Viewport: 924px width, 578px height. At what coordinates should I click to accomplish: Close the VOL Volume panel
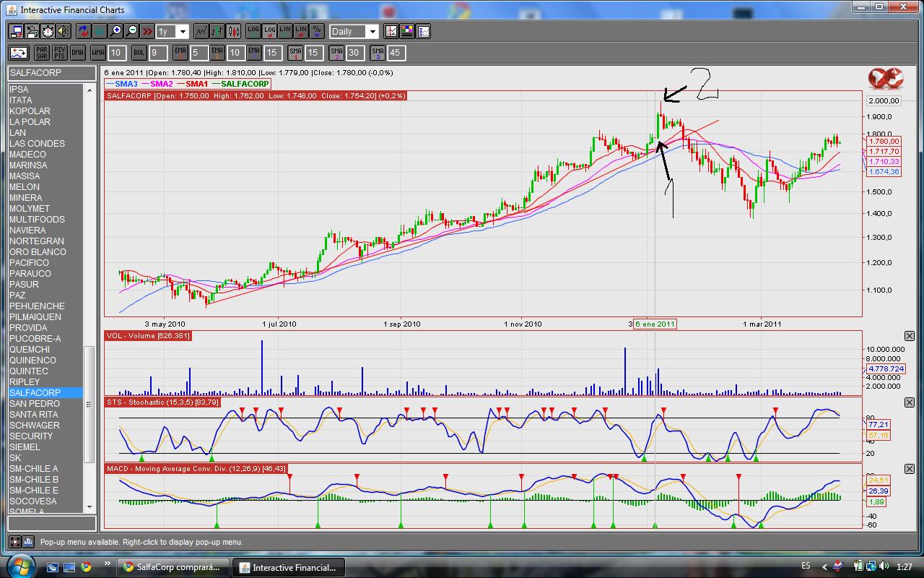(910, 336)
